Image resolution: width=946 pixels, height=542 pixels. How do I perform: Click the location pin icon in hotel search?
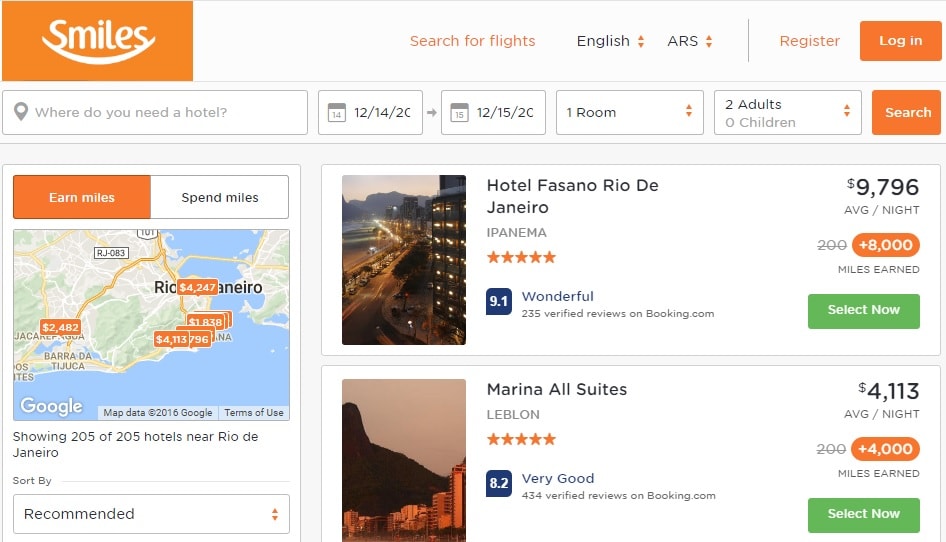tap(21, 112)
